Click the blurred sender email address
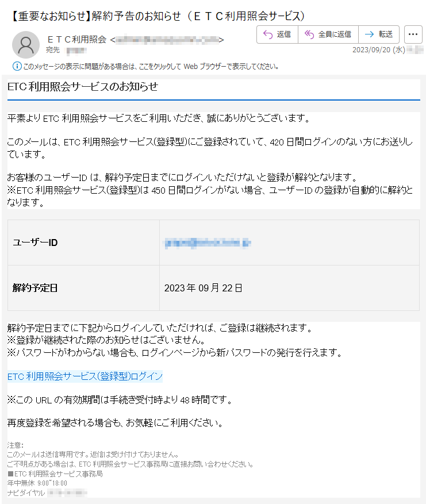This screenshot has height=504, width=426. 167,40
